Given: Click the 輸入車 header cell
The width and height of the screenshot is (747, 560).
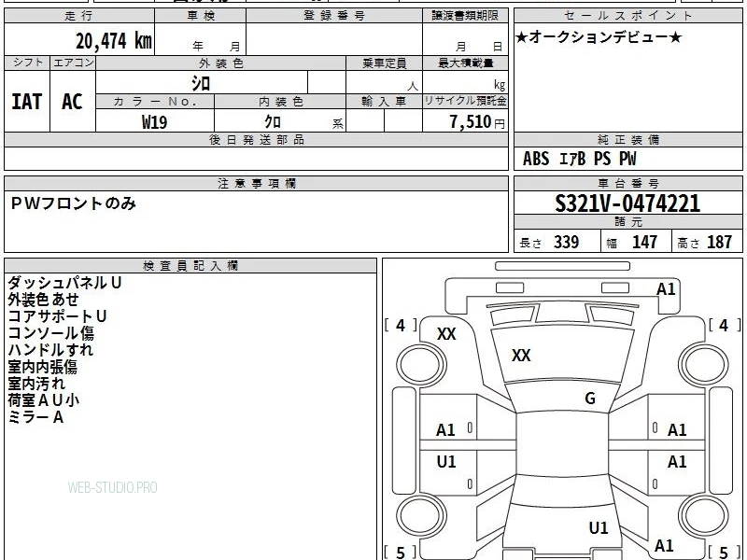Looking at the screenshot, I should 384,102.
